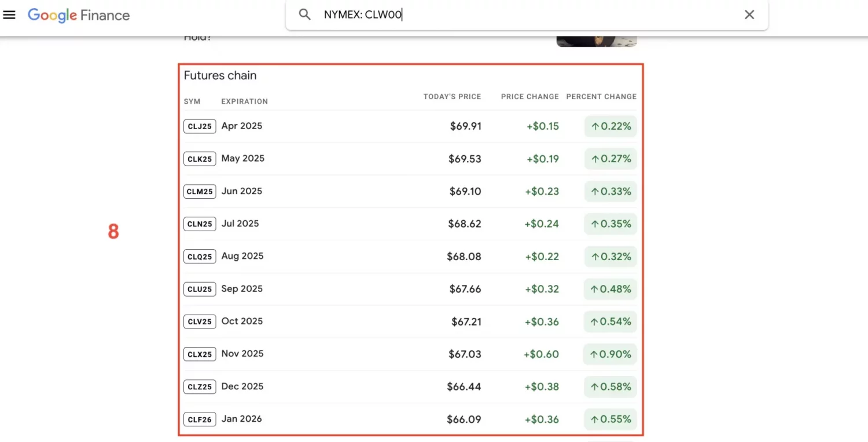Click the $66.44 price
The width and height of the screenshot is (868, 442).
464,386
